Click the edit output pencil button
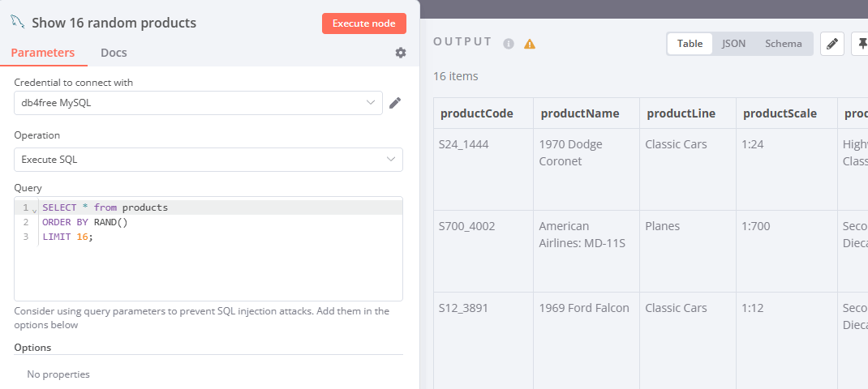 [x=832, y=44]
